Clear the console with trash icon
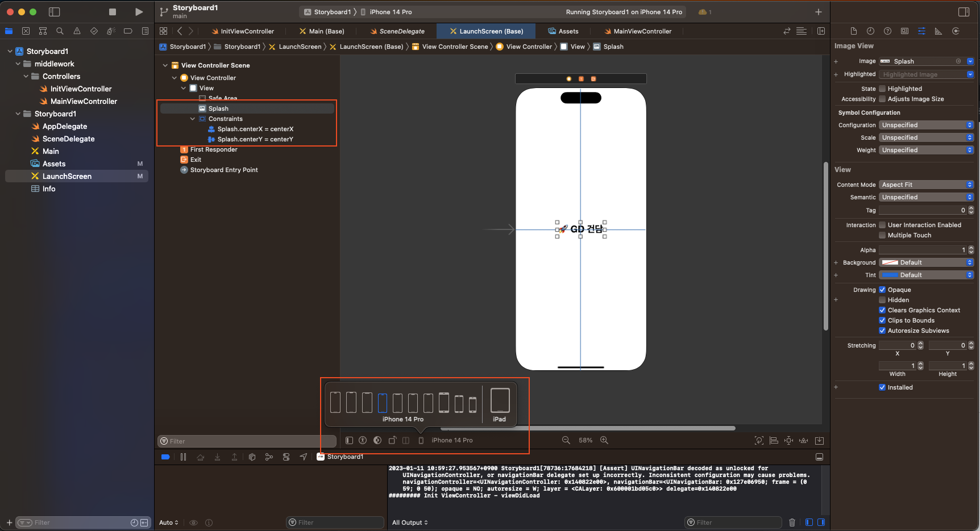Screen dimensions: 980x531 coord(792,522)
